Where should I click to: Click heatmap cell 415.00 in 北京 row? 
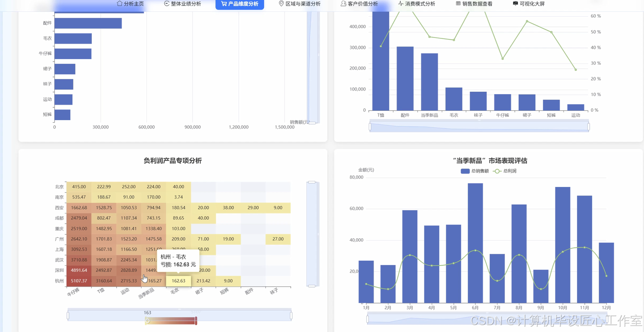click(x=79, y=187)
